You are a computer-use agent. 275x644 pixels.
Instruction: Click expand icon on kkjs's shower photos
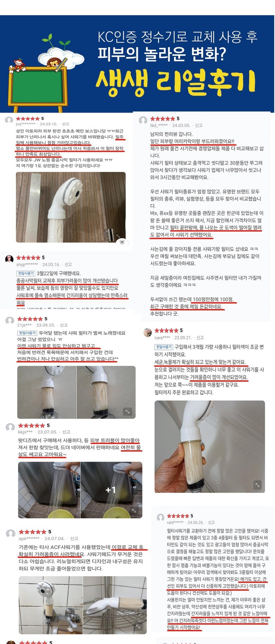click(134, 511)
